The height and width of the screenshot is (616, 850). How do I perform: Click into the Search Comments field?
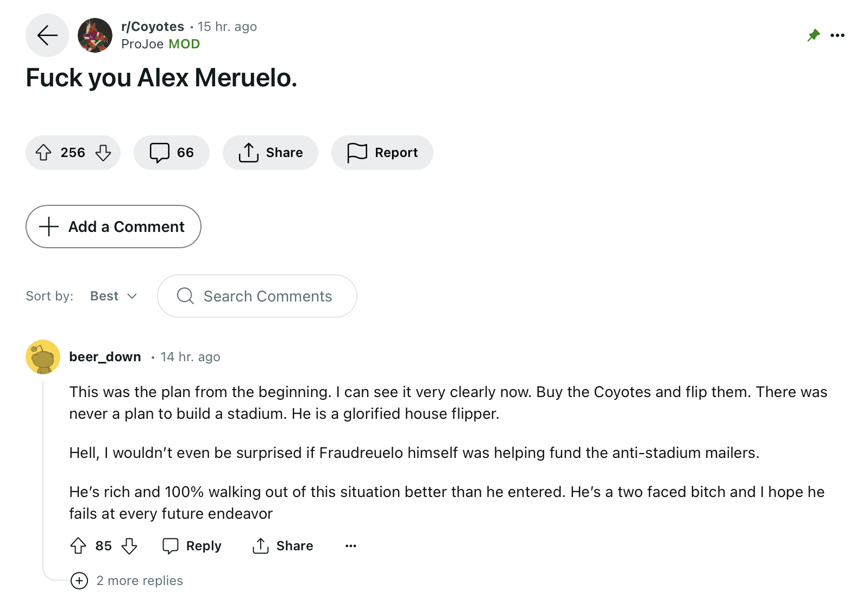267,296
